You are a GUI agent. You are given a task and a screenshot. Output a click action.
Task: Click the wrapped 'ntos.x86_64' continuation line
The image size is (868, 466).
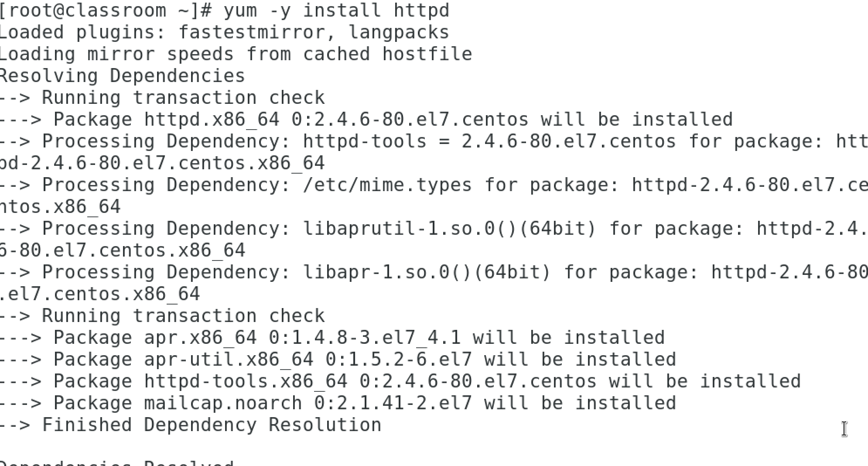tap(60, 207)
